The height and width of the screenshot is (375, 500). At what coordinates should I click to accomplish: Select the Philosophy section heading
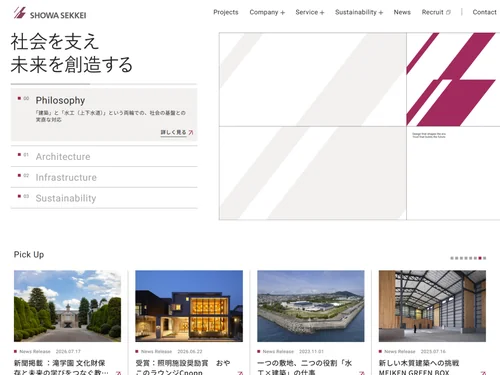pos(60,100)
